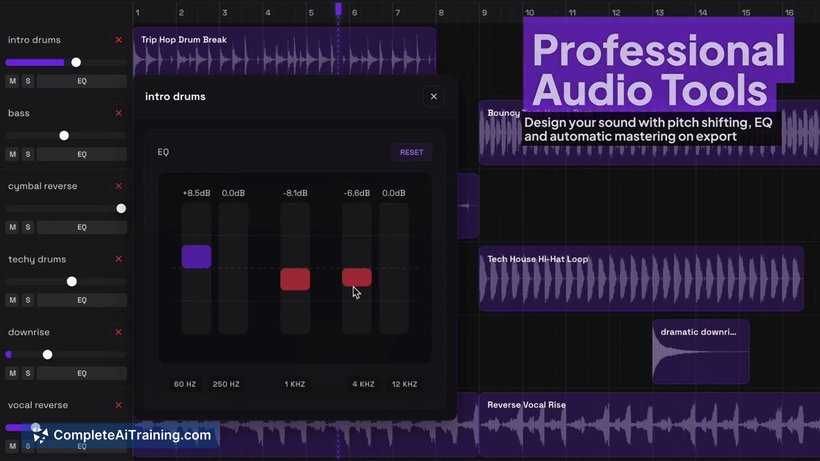Click the 4 KHZ band label

[363, 384]
